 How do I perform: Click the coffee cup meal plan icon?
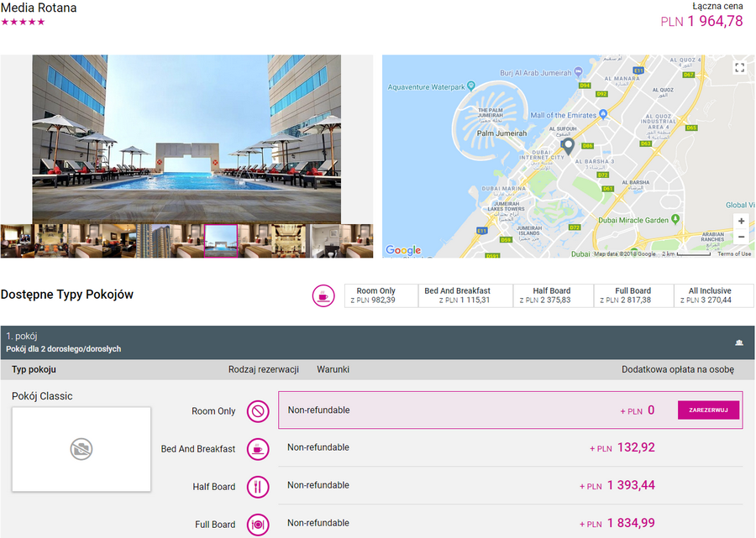[x=323, y=295]
